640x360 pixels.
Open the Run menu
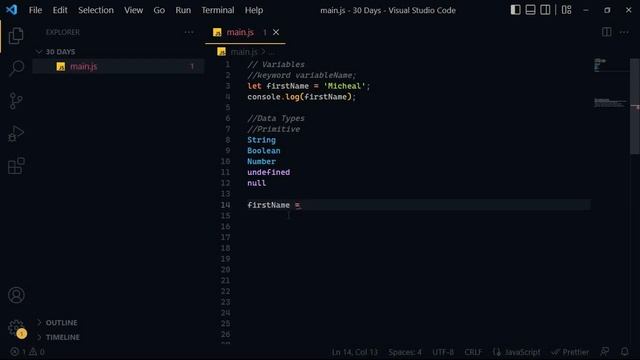tap(183, 10)
